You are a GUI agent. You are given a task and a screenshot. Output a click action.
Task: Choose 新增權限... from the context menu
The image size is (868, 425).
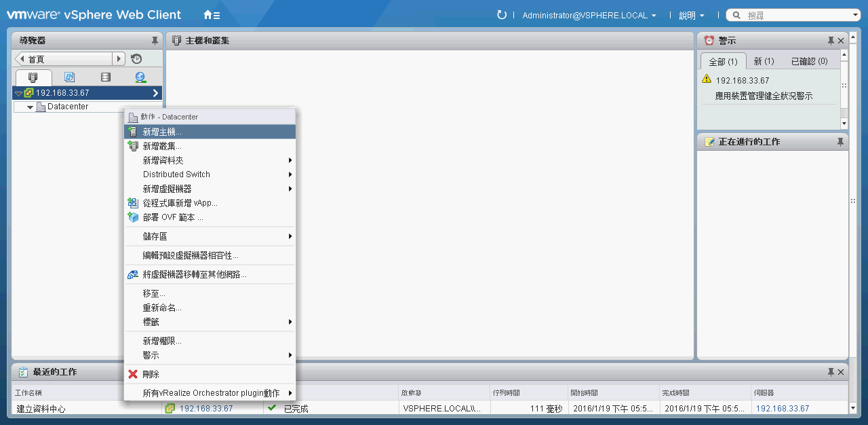[x=210, y=341]
